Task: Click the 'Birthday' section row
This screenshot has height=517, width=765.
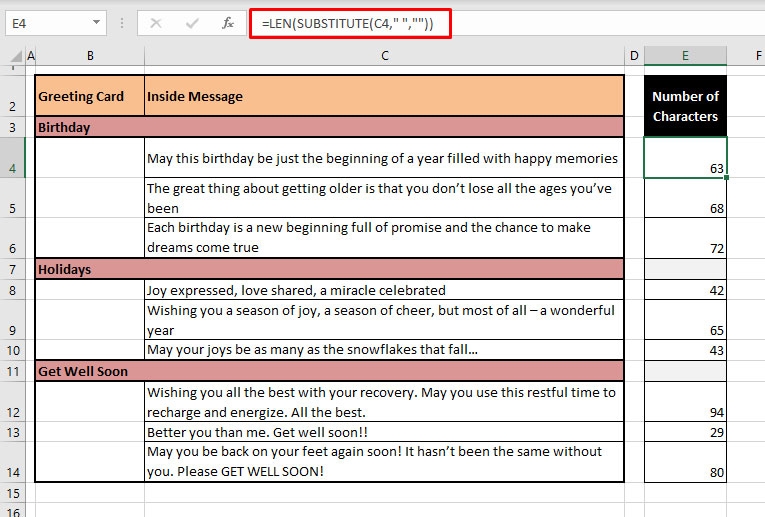Action: click(x=330, y=127)
